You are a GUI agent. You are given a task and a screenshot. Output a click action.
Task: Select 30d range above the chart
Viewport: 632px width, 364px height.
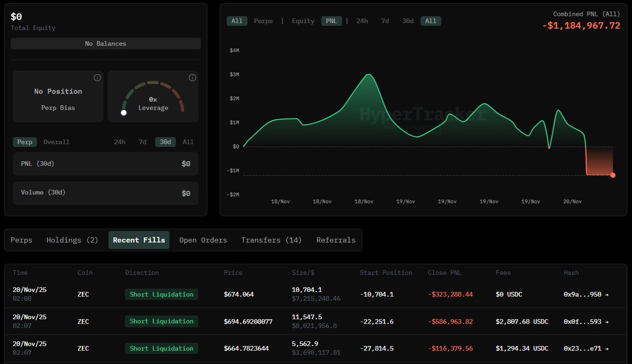tap(408, 21)
